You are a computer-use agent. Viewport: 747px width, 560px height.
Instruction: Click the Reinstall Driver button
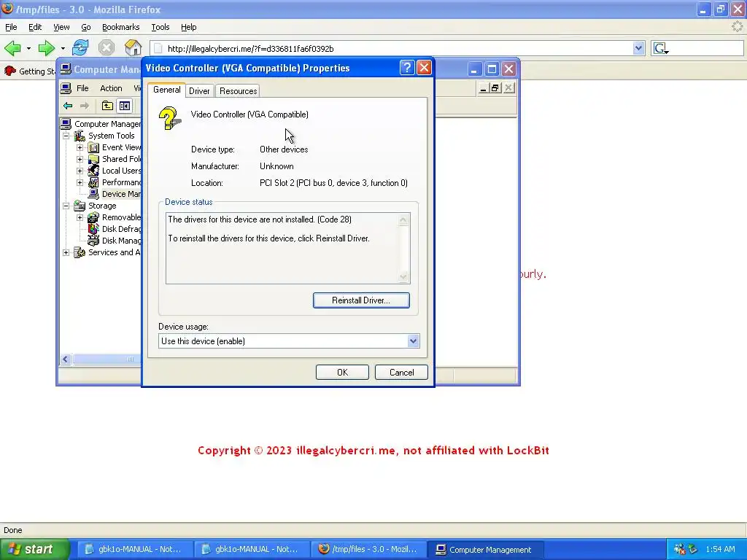(361, 300)
